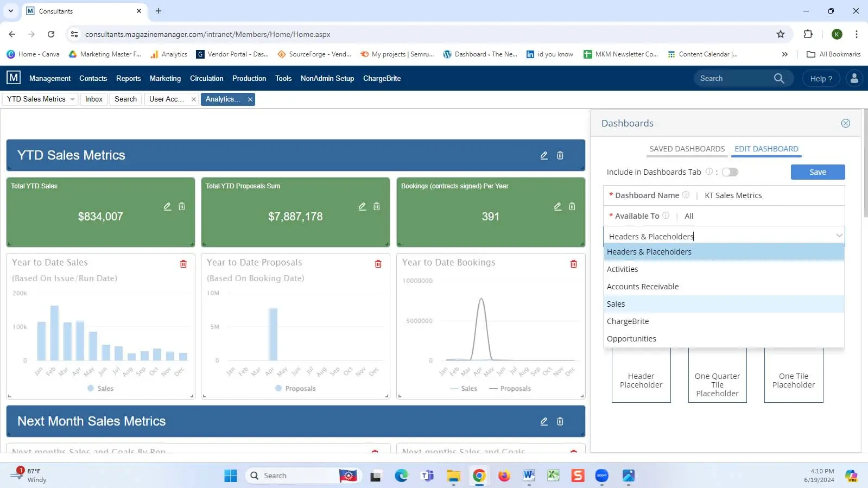Click the Dashboard Name input field

click(771, 195)
